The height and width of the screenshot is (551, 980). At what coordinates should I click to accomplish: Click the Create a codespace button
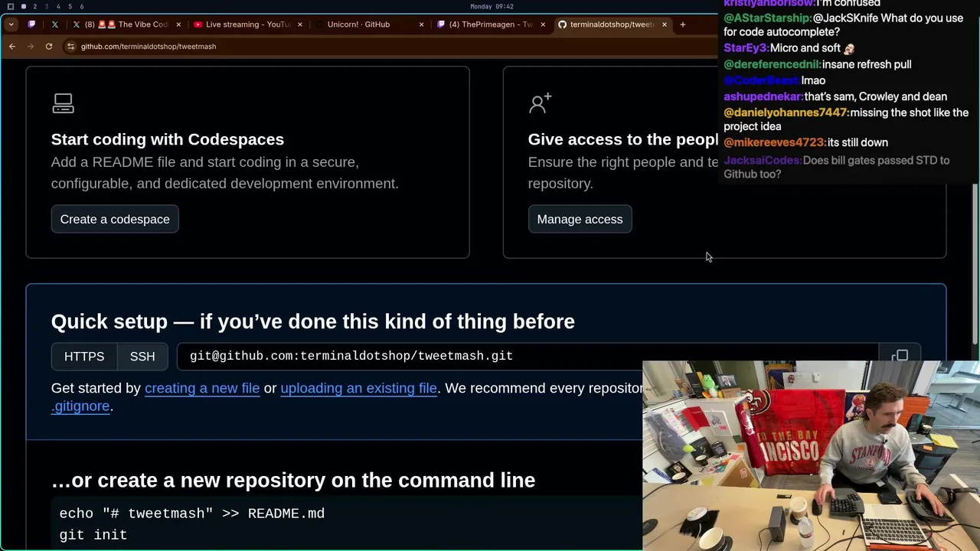tap(115, 219)
